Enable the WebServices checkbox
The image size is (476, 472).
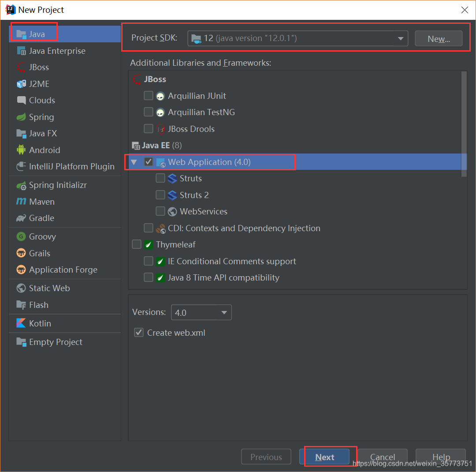click(x=160, y=211)
